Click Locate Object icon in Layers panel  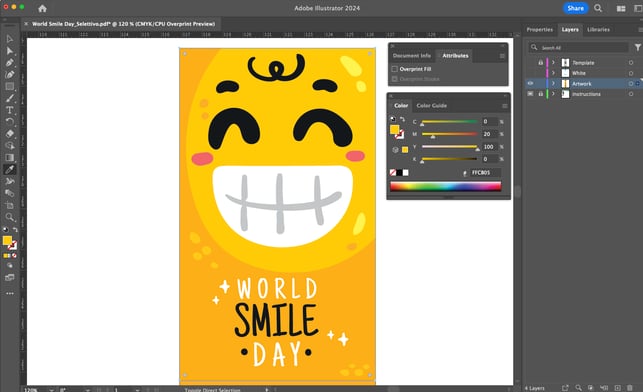click(578, 387)
